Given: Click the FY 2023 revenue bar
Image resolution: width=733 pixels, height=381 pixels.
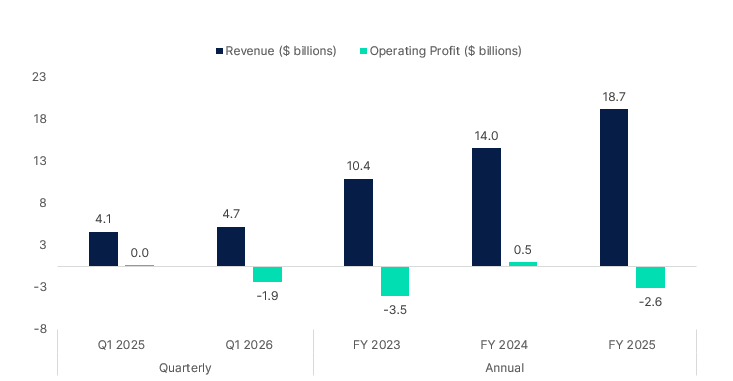Looking at the screenshot, I should point(359,223).
